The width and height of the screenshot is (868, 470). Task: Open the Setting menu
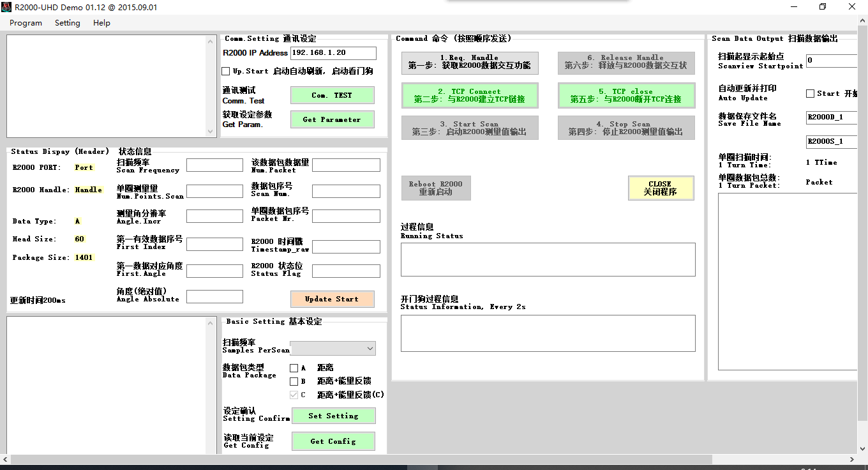pos(68,23)
